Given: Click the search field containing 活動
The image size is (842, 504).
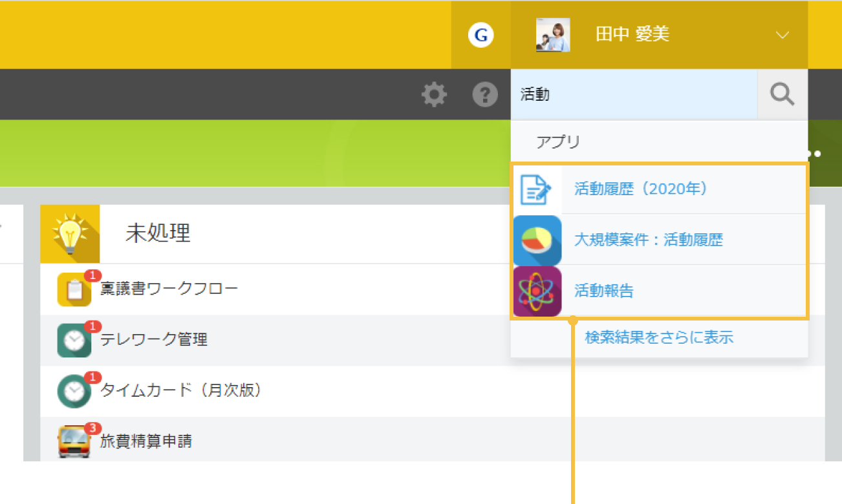Looking at the screenshot, I should pyautogui.click(x=634, y=94).
